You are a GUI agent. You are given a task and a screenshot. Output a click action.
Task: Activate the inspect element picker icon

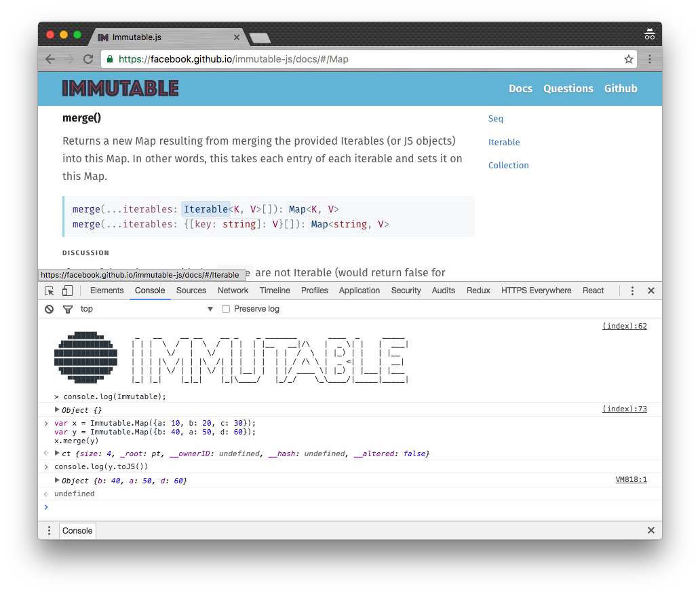pyautogui.click(x=49, y=291)
